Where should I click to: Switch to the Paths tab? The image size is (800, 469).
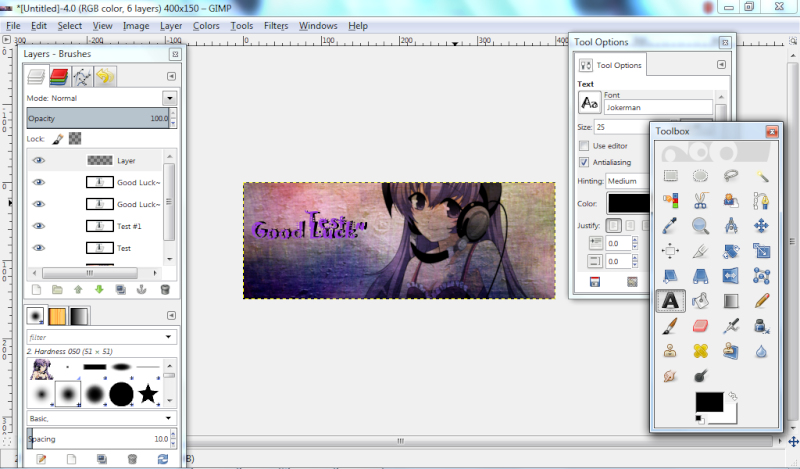click(82, 77)
